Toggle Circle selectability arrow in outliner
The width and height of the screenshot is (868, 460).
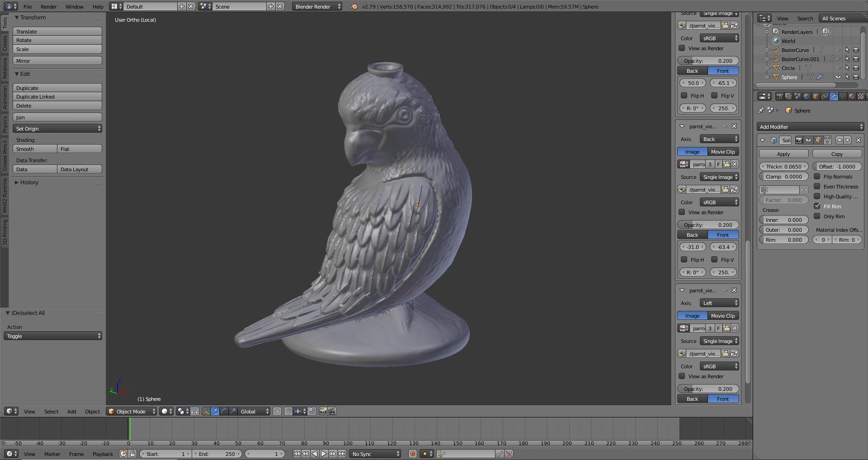(x=847, y=68)
